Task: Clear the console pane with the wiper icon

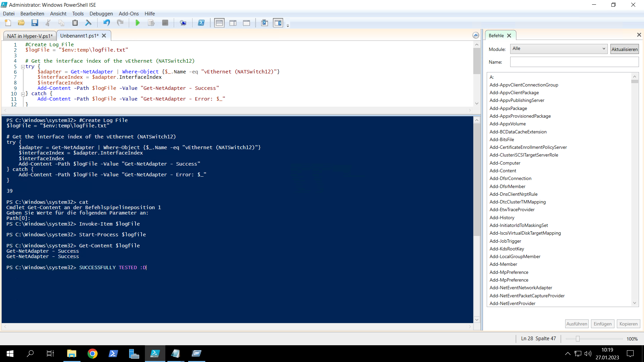Action: coord(89,23)
